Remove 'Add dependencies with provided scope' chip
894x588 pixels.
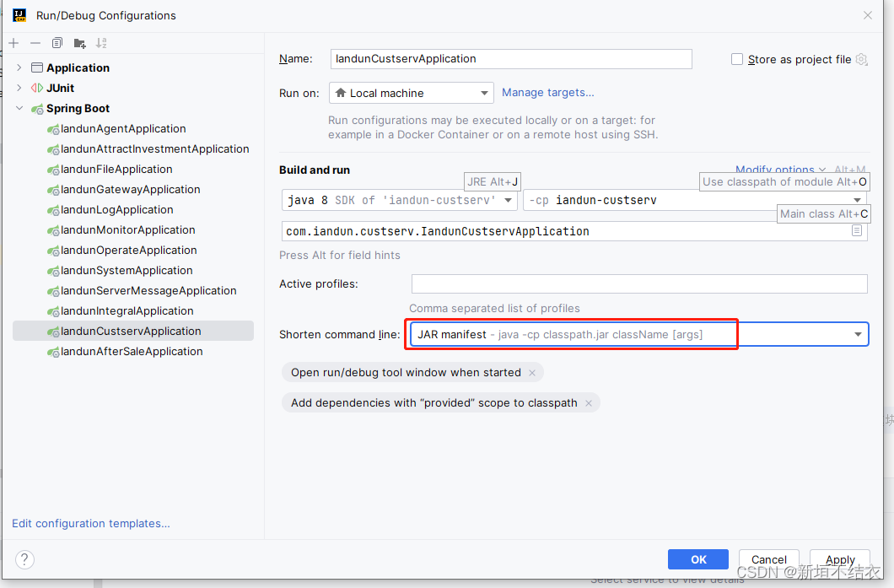[x=589, y=403]
